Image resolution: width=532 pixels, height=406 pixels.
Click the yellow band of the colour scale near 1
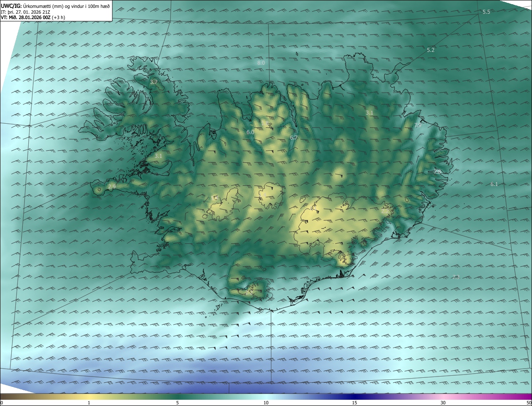(89, 397)
